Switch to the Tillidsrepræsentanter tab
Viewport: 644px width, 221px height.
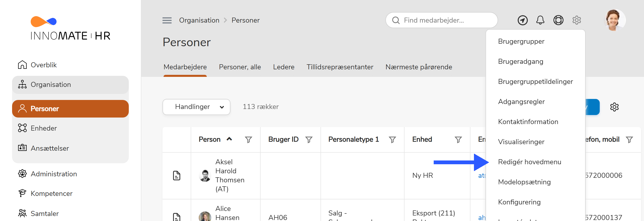click(340, 67)
